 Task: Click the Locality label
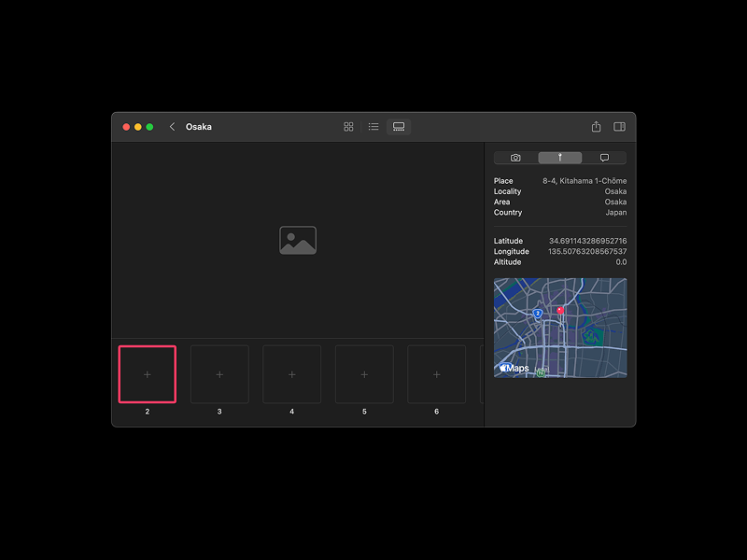(x=507, y=191)
